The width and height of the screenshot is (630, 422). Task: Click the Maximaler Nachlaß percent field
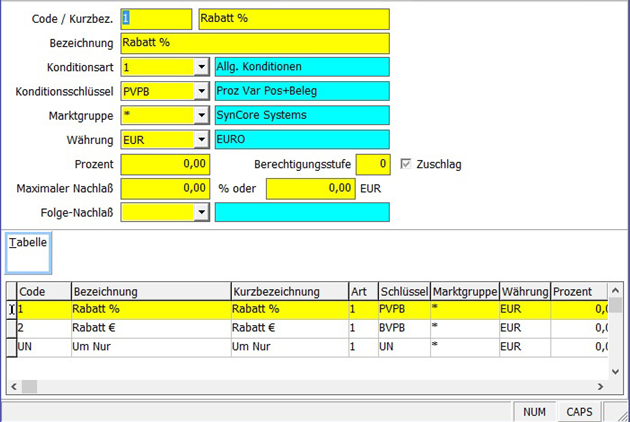pyautogui.click(x=165, y=188)
